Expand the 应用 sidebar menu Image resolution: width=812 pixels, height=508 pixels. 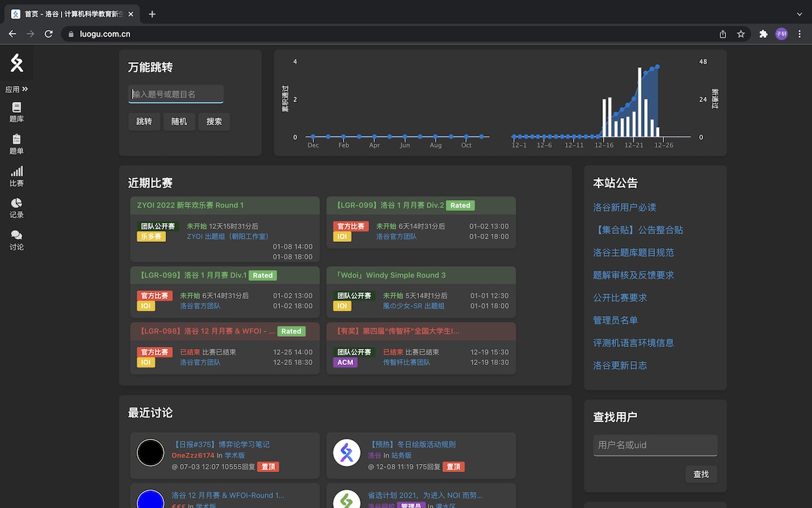17,89
